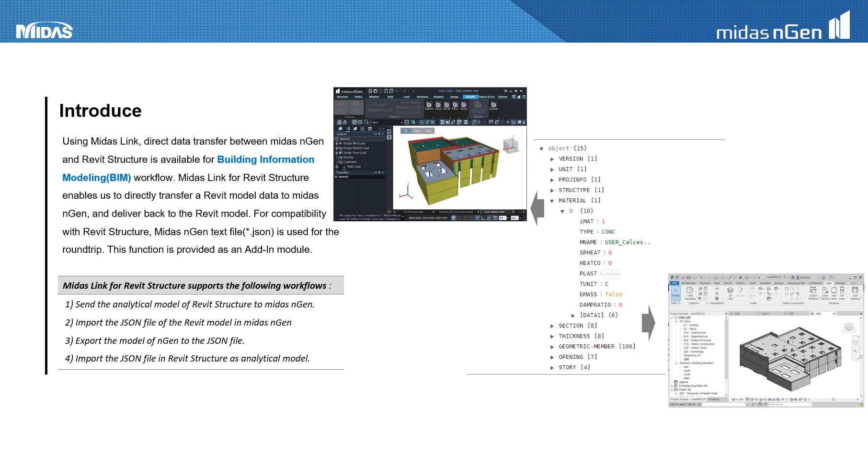
Task: Click the Deform results icon in nGen
Action: [x=429, y=105]
